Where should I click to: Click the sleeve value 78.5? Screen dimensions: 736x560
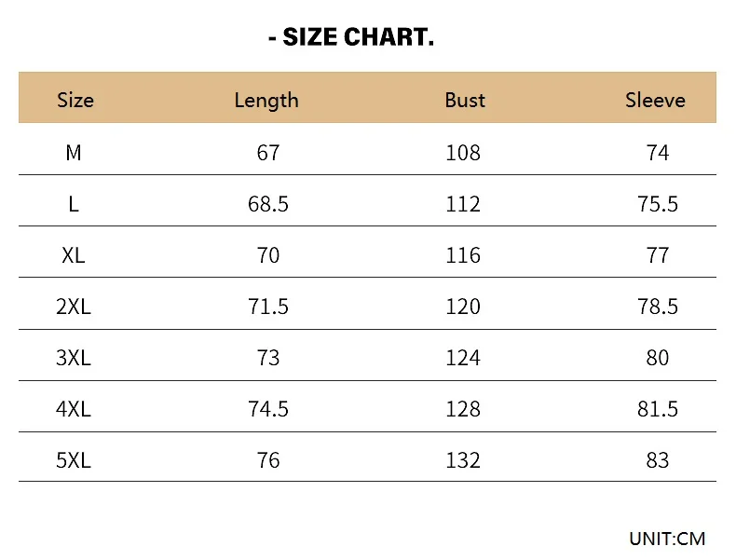click(658, 306)
